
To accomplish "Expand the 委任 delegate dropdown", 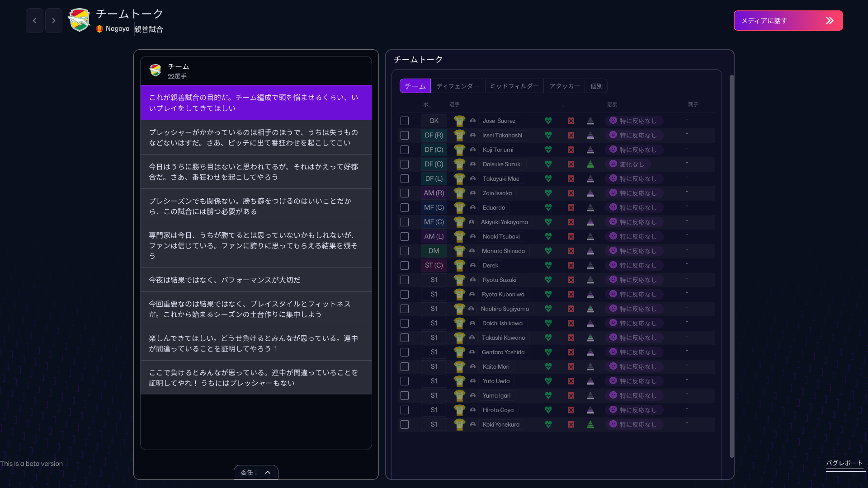I will [x=256, y=472].
